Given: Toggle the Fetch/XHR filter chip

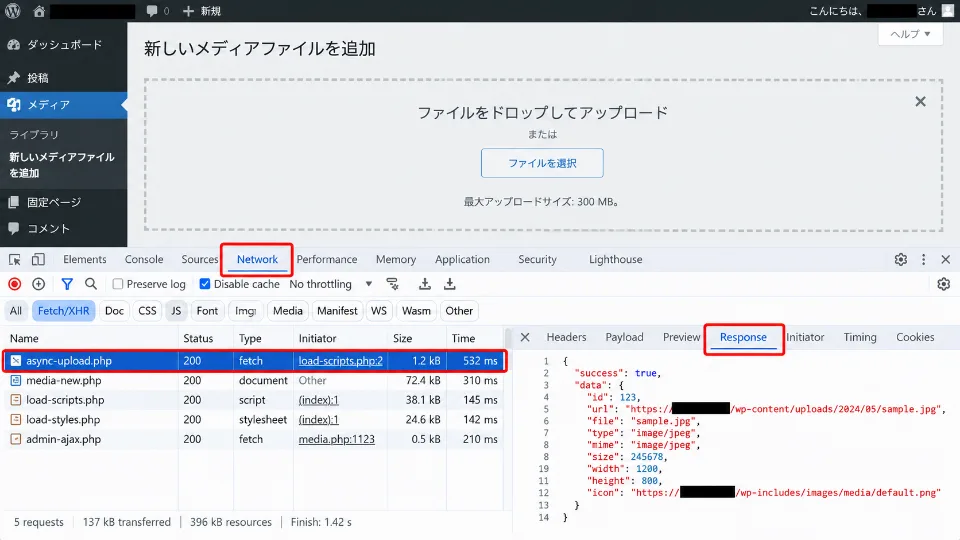Looking at the screenshot, I should tap(64, 311).
